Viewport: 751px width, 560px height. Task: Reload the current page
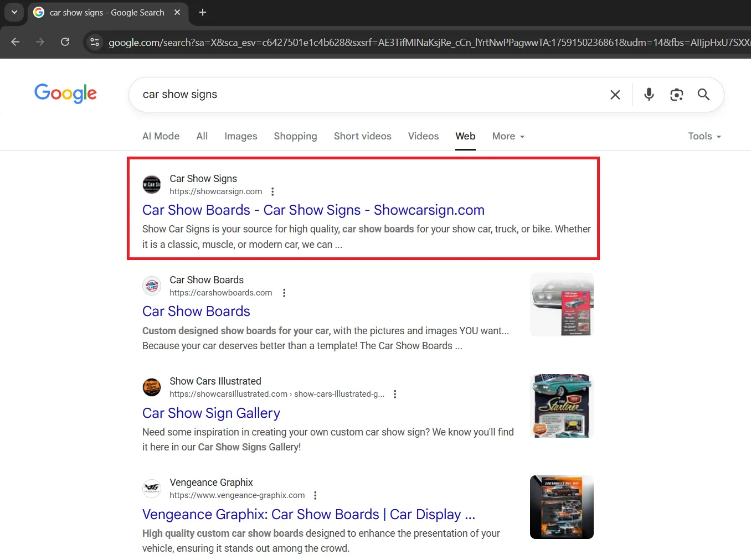coord(65,42)
